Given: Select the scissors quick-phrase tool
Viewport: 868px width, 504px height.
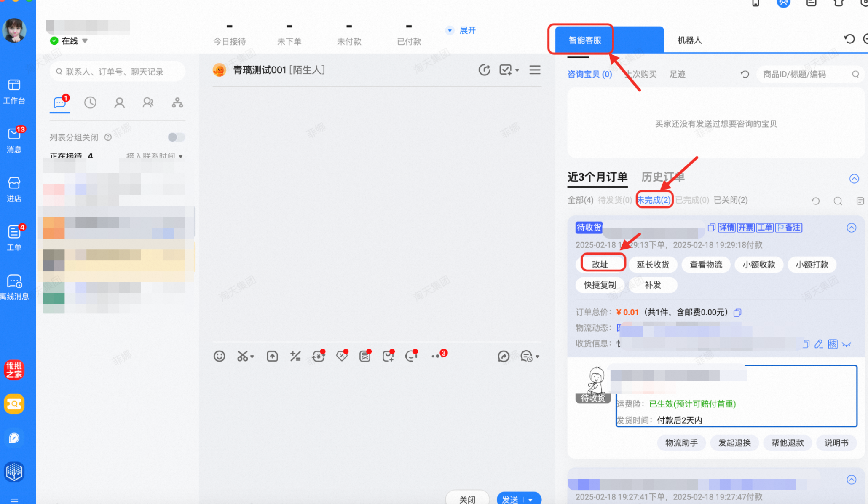Looking at the screenshot, I should click(x=243, y=356).
